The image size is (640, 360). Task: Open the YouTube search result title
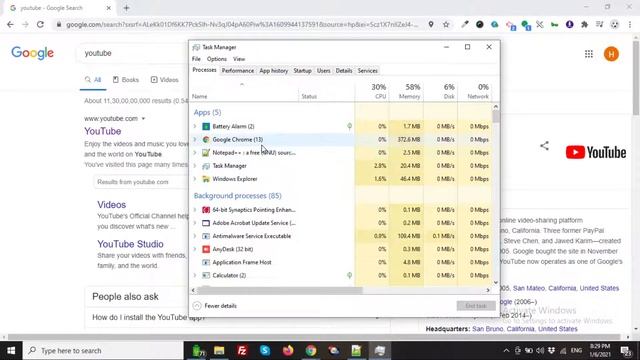pyautogui.click(x=102, y=131)
